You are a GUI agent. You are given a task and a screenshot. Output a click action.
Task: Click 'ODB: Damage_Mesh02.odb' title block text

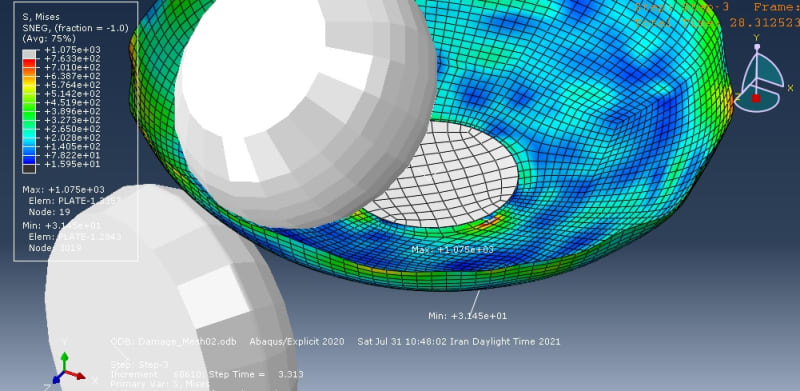[173, 341]
